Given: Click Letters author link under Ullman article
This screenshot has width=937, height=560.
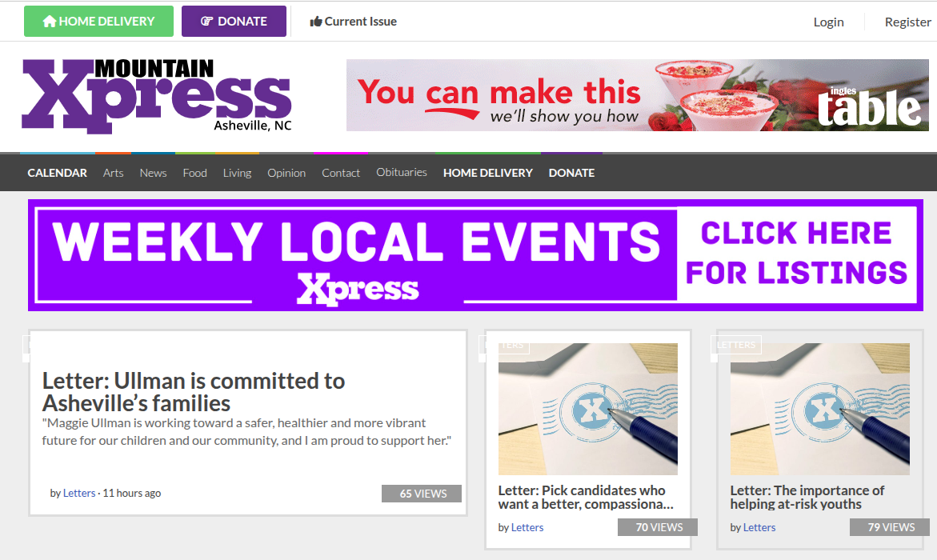Looking at the screenshot, I should [79, 493].
